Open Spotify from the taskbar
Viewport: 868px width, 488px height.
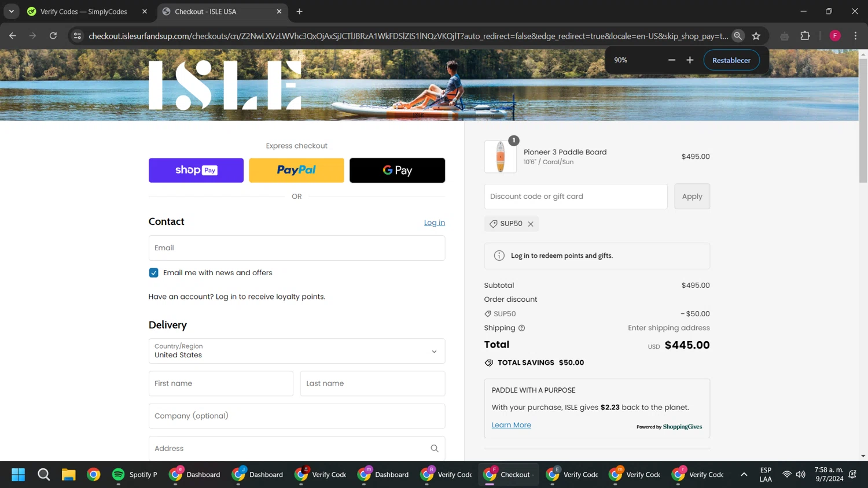pyautogui.click(x=135, y=475)
